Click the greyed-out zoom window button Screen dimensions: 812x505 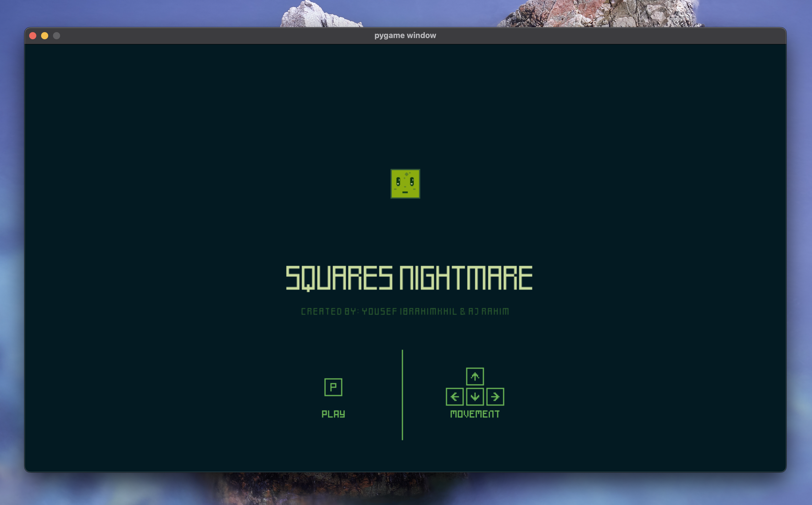point(57,36)
